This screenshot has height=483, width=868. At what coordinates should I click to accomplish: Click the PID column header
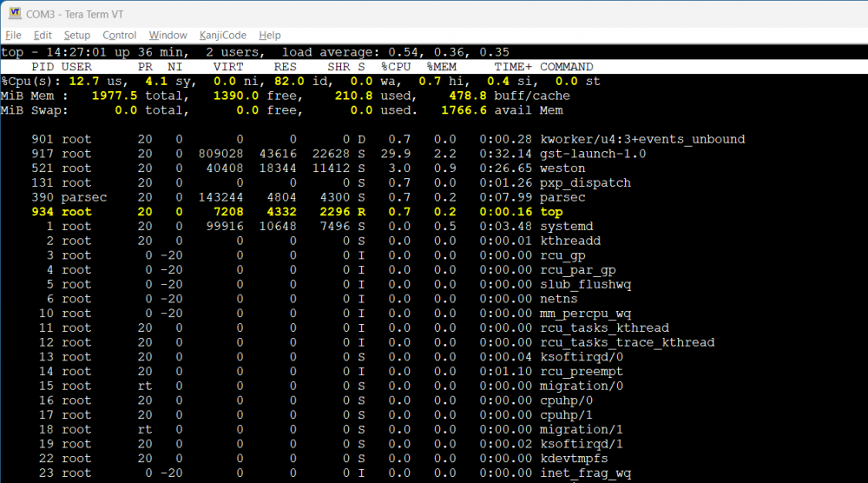tap(43, 67)
